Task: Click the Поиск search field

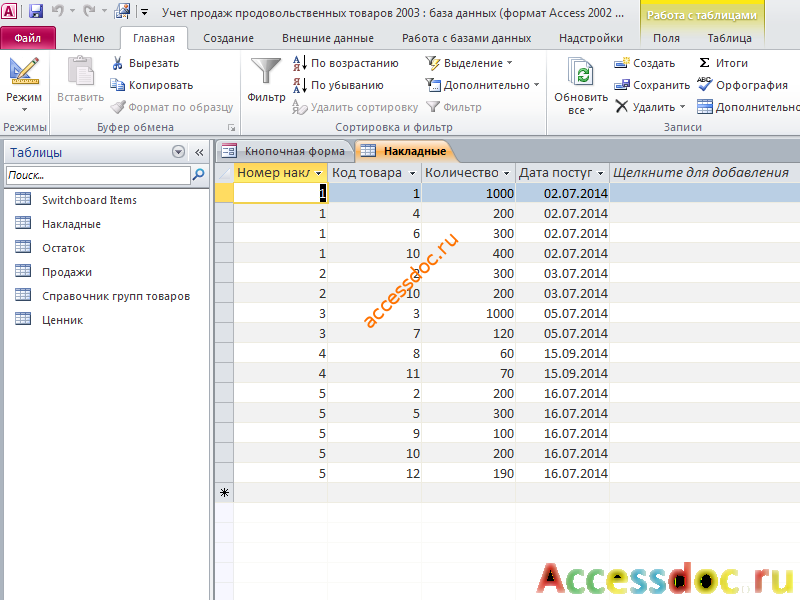Action: click(98, 175)
